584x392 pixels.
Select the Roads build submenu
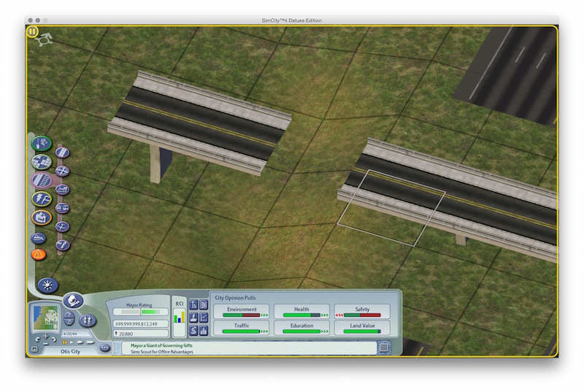(62, 153)
